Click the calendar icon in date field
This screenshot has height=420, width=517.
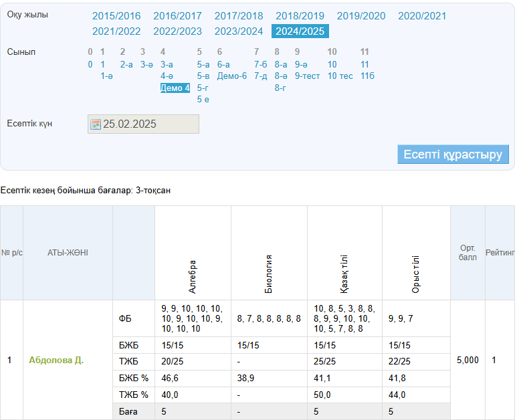click(x=95, y=124)
